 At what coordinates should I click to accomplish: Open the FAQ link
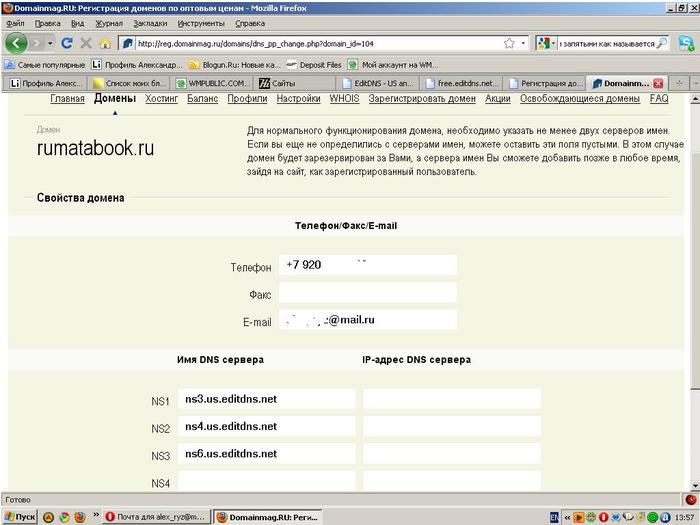659,99
